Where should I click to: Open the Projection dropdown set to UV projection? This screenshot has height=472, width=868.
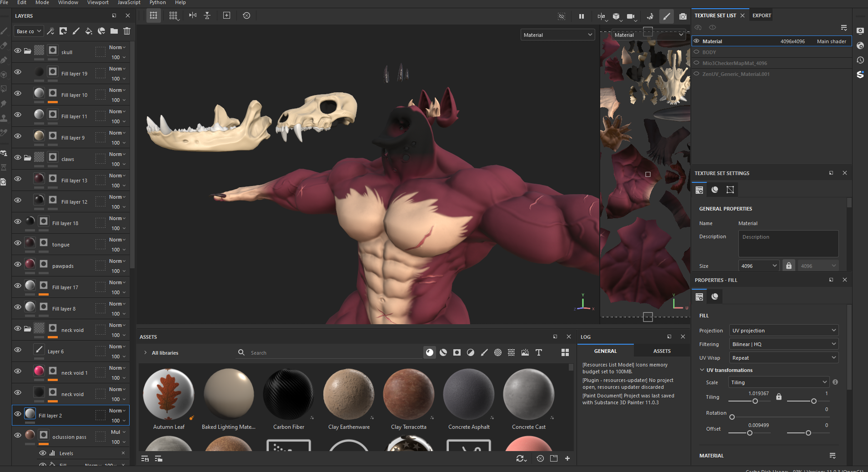[783, 331]
